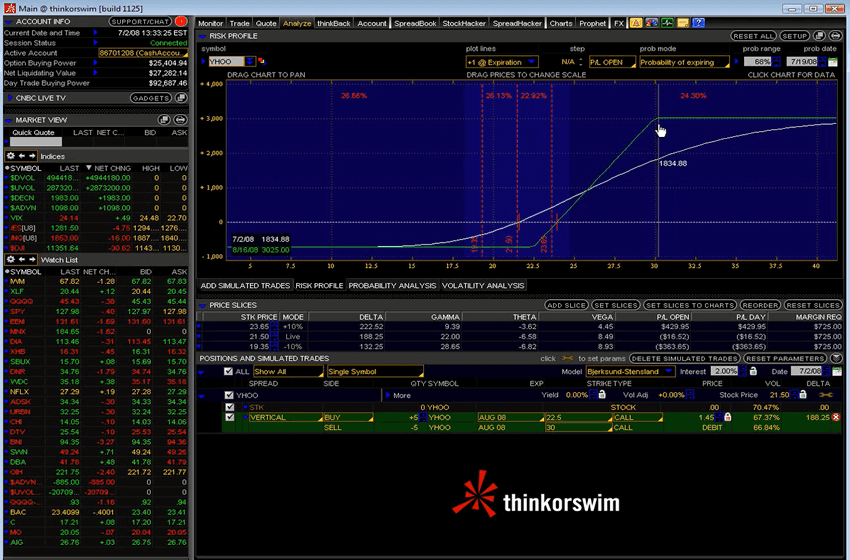Open the Charts tab
850x560 pixels.
(x=560, y=23)
